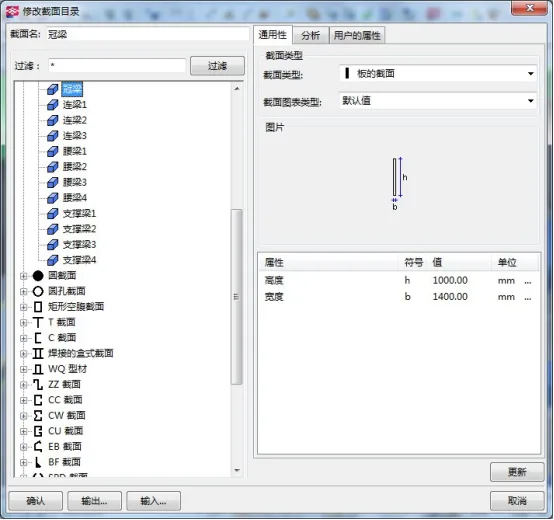554x520 pixels.
Task: Click the rectangular hollow 矩形空腹截面 icon
Action: tap(38, 307)
